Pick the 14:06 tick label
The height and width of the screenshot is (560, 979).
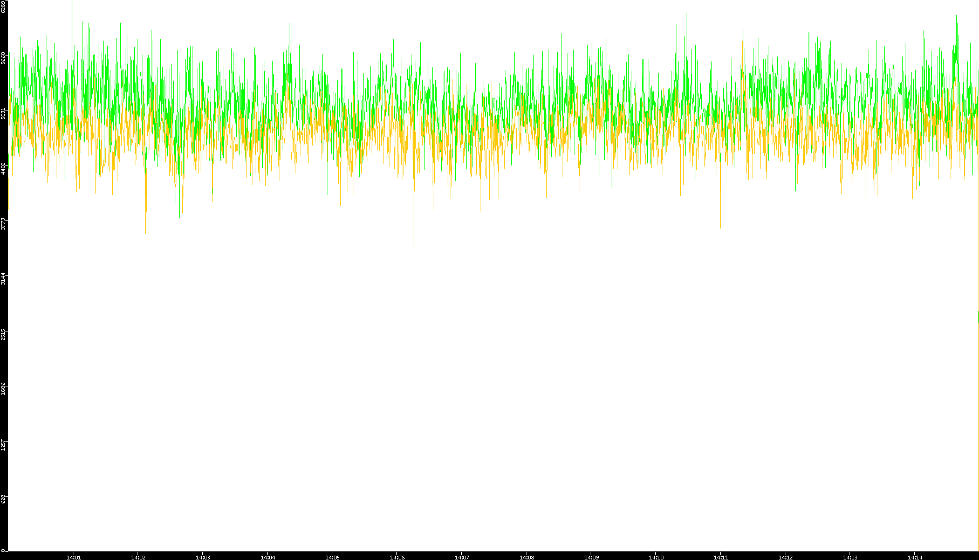click(x=397, y=557)
